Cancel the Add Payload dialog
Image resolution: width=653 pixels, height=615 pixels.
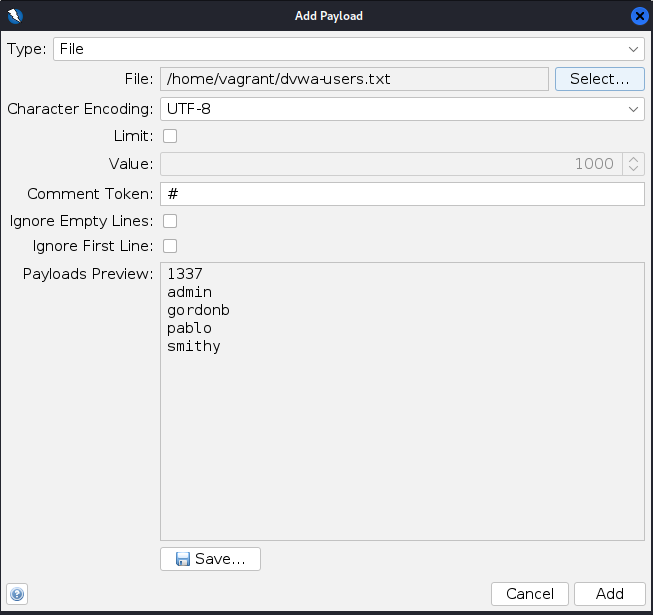coord(530,594)
